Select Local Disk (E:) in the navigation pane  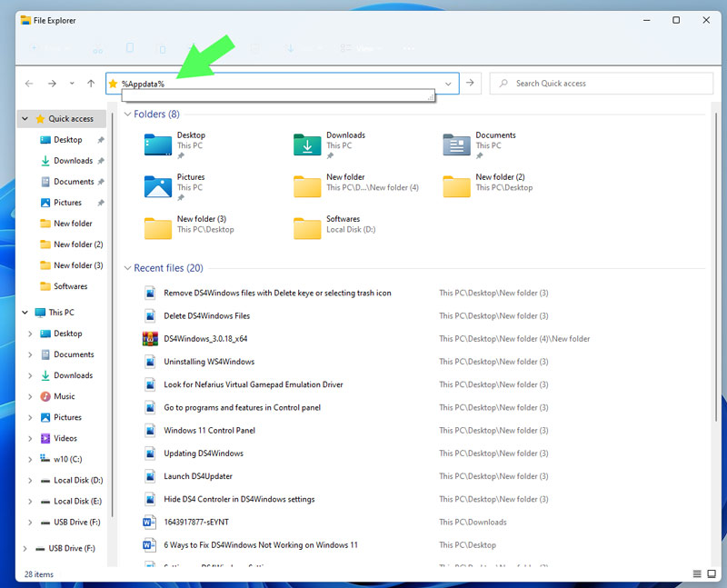[77, 502]
